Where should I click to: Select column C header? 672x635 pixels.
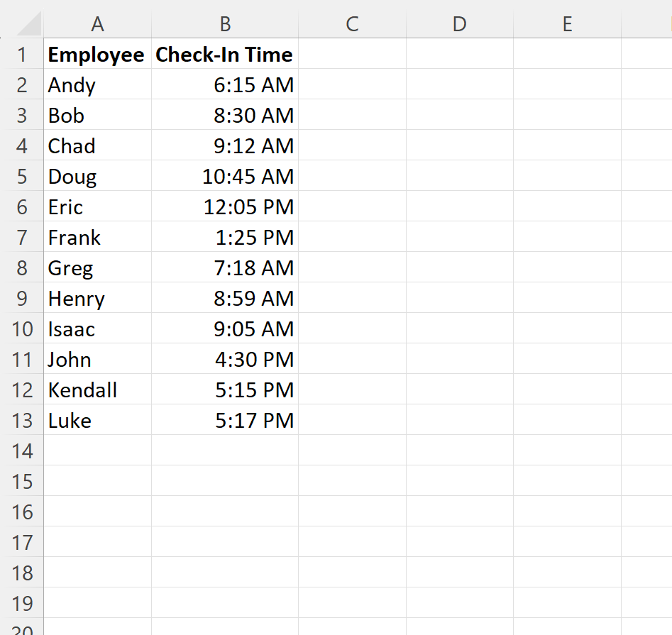tap(352, 24)
